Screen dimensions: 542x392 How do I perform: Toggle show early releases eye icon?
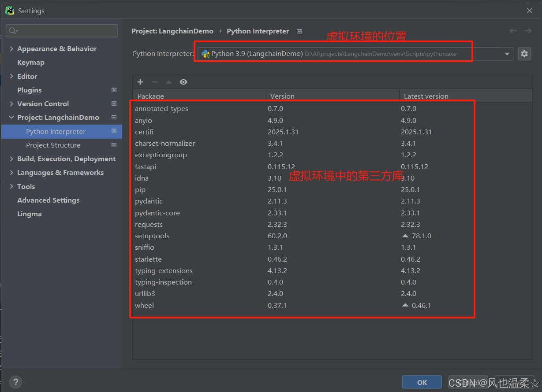(x=183, y=82)
